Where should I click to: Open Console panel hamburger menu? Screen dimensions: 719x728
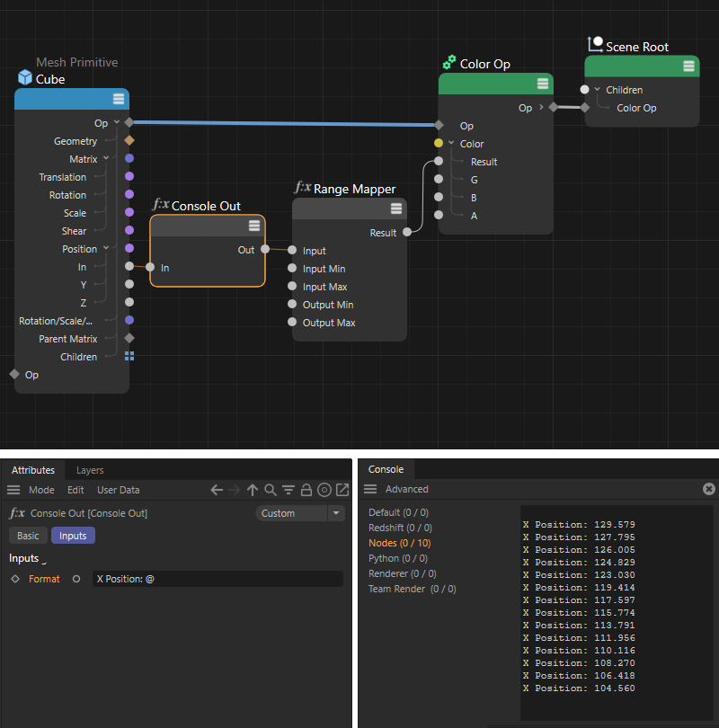370,489
